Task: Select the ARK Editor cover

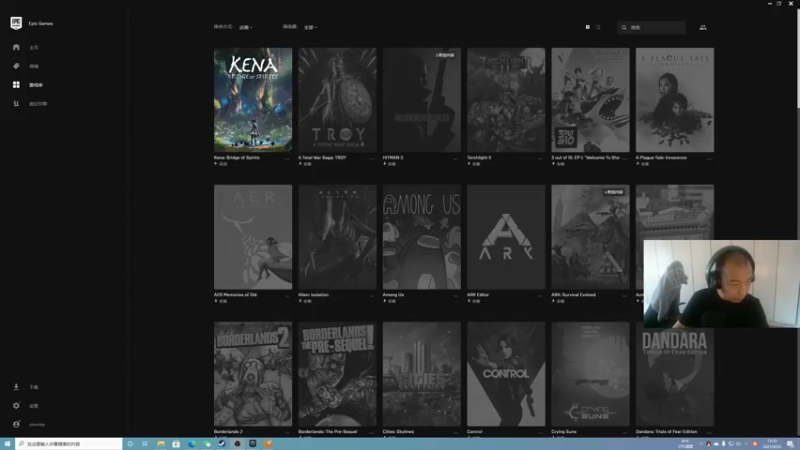Action: point(506,237)
